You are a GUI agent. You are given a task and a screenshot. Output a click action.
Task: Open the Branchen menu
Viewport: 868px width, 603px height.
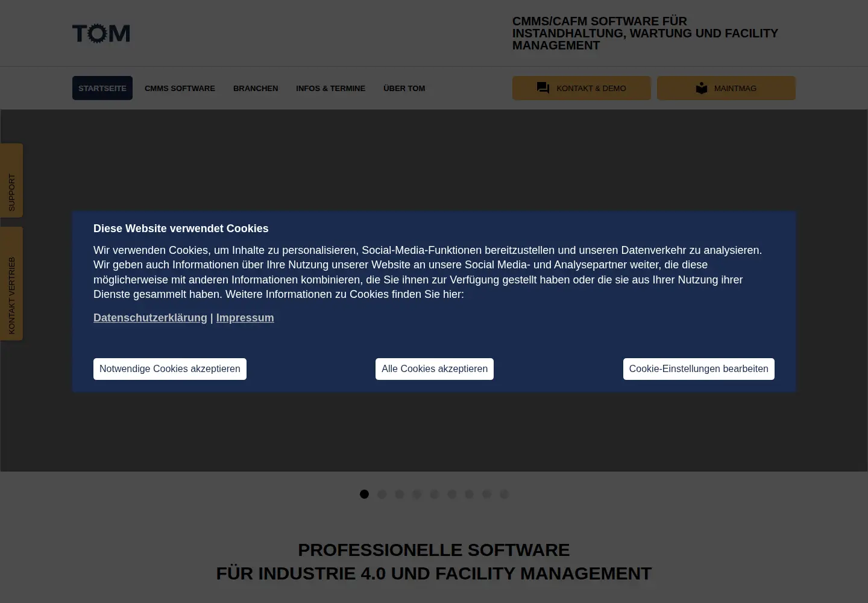click(x=256, y=88)
